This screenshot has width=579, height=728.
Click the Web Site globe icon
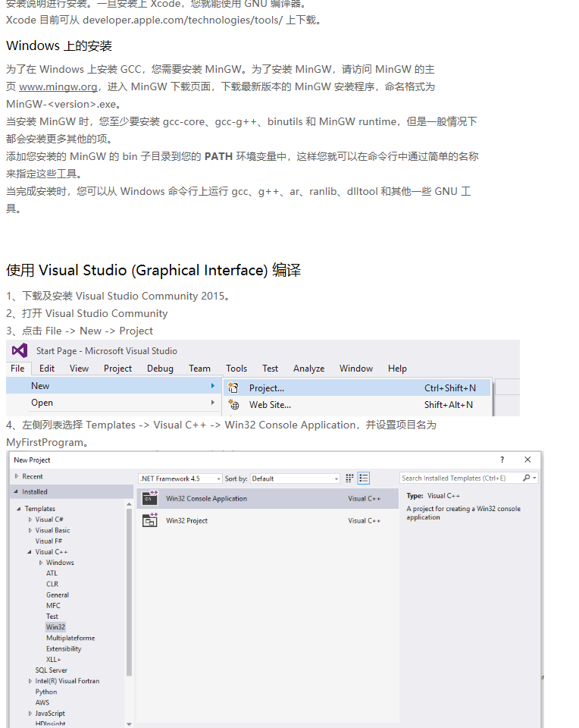(234, 404)
